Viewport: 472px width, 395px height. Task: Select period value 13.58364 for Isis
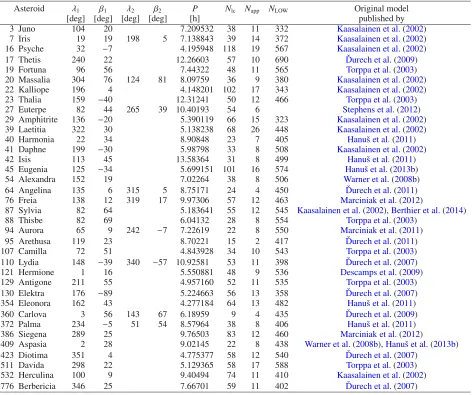click(192, 160)
